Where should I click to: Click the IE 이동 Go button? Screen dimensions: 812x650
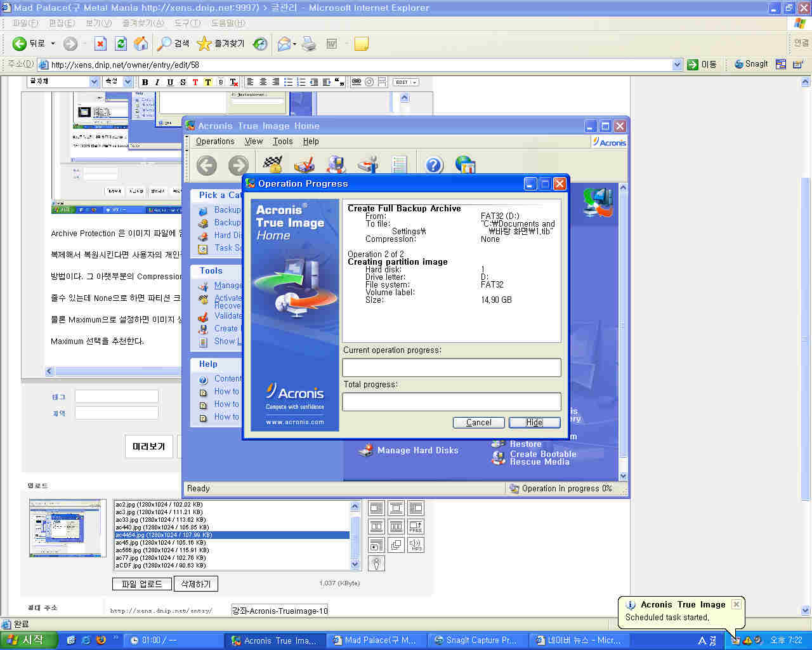click(x=702, y=64)
